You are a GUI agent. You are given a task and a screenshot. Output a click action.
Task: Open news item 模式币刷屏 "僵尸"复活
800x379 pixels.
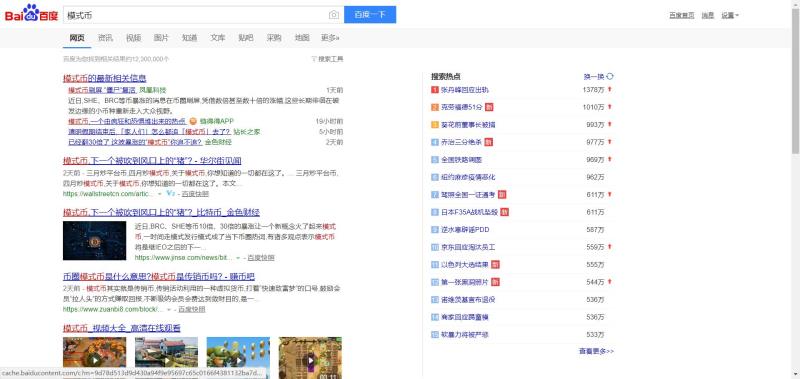pos(102,90)
